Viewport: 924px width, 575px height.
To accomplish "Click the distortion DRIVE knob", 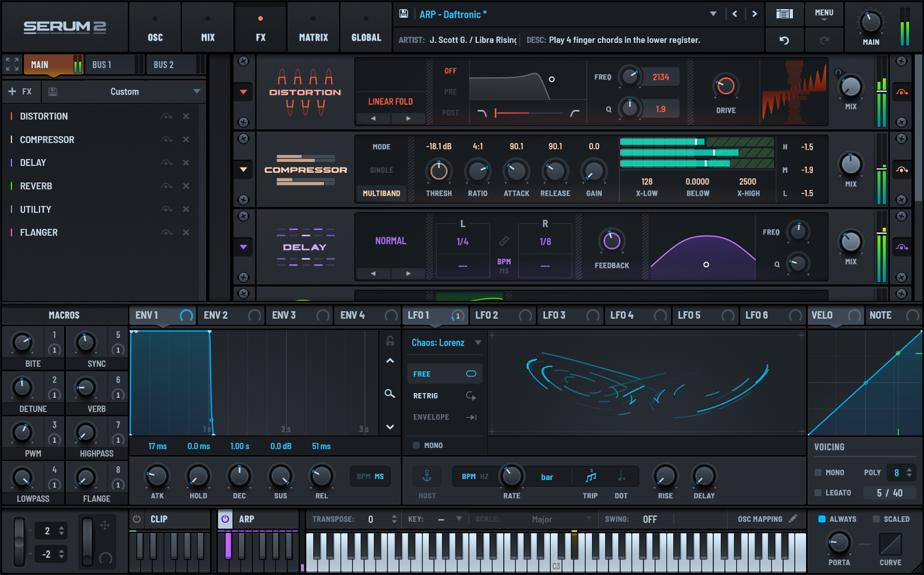I will pos(726,86).
